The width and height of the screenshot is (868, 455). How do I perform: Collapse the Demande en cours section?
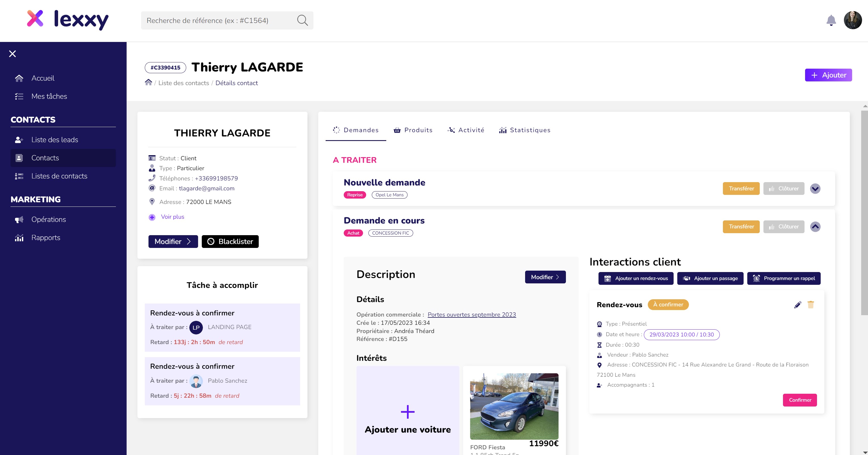[x=815, y=227]
